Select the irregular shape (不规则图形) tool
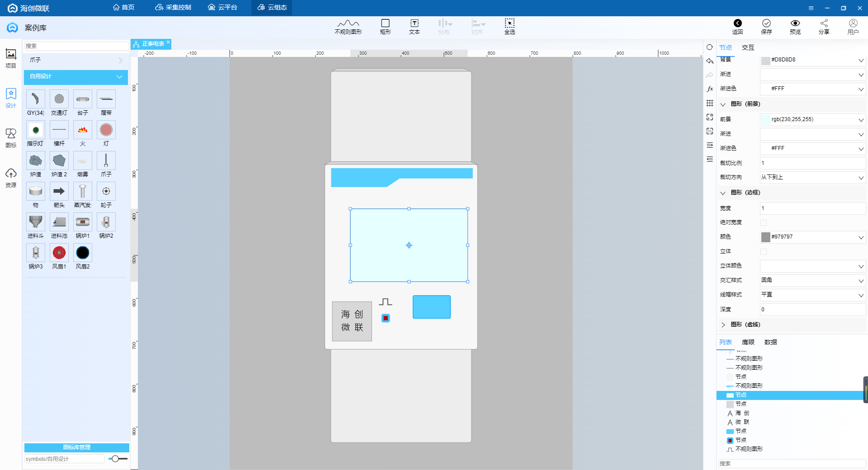The height and width of the screenshot is (470, 868). click(348, 27)
